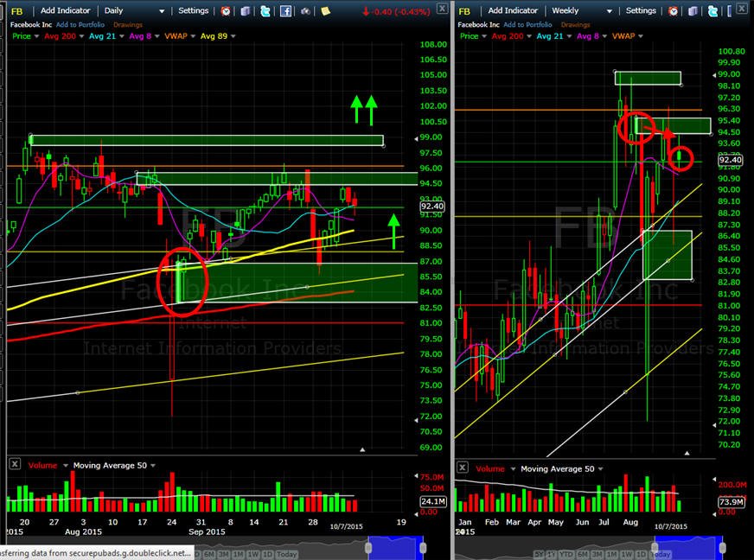Remove Volume indicator in Daily chart
The width and height of the screenshot is (754, 560).
tap(15, 464)
